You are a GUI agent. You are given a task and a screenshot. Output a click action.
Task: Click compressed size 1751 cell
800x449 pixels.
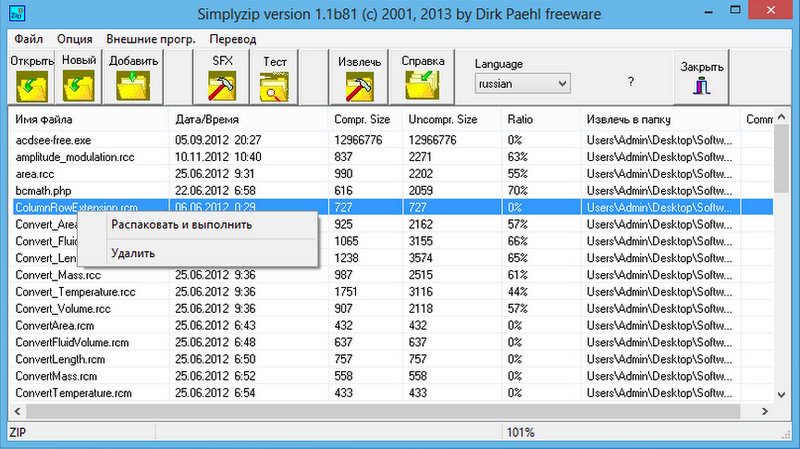point(345,292)
